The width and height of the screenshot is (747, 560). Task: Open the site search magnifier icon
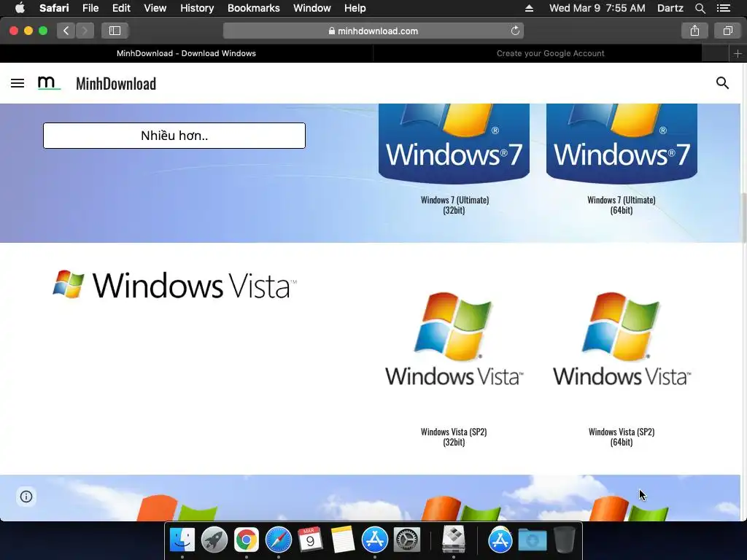pos(722,83)
